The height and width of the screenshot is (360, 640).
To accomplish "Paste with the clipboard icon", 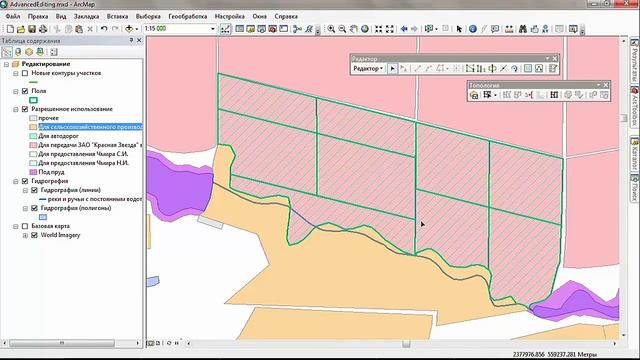I will [79, 29].
